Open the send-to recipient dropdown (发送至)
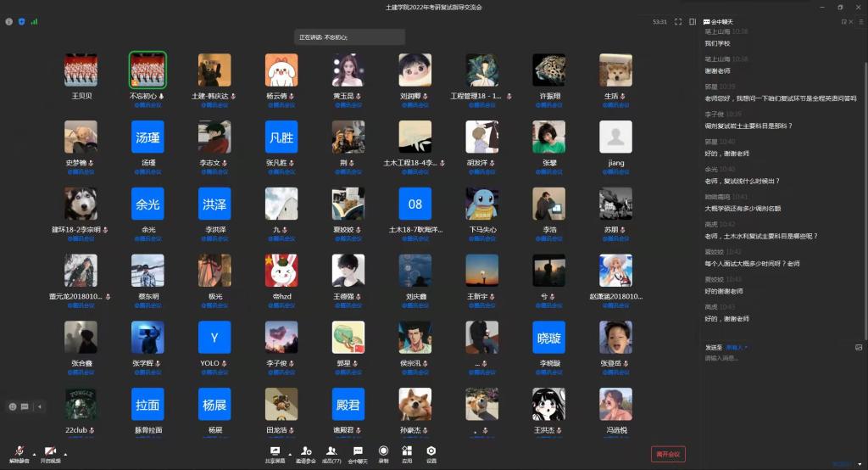The height and width of the screenshot is (470, 868). click(734, 347)
